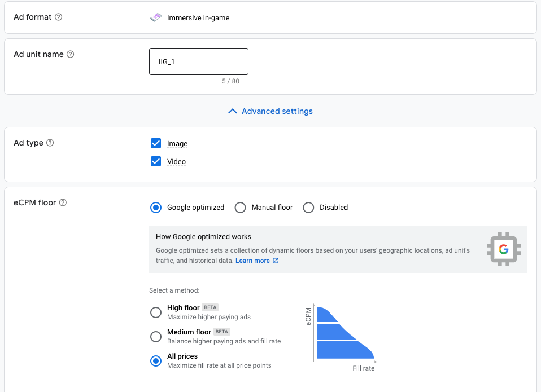Click the Immersive in-game format icon

pos(156,17)
